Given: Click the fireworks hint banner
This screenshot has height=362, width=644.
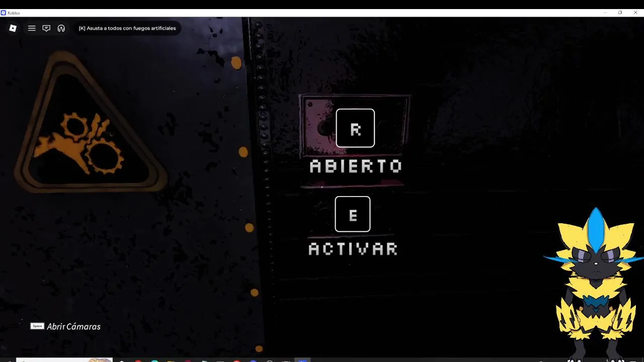Looking at the screenshot, I should click(x=127, y=28).
